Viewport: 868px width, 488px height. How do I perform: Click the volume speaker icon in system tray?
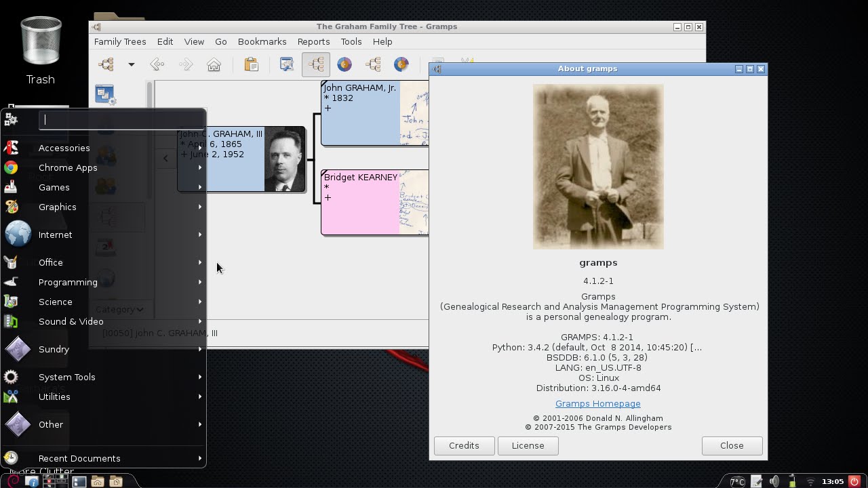pos(774,481)
